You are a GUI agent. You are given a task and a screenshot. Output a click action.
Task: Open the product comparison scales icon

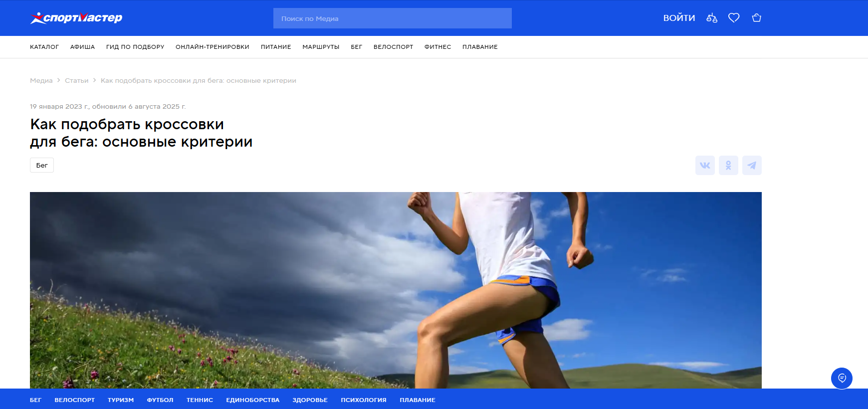tap(712, 18)
